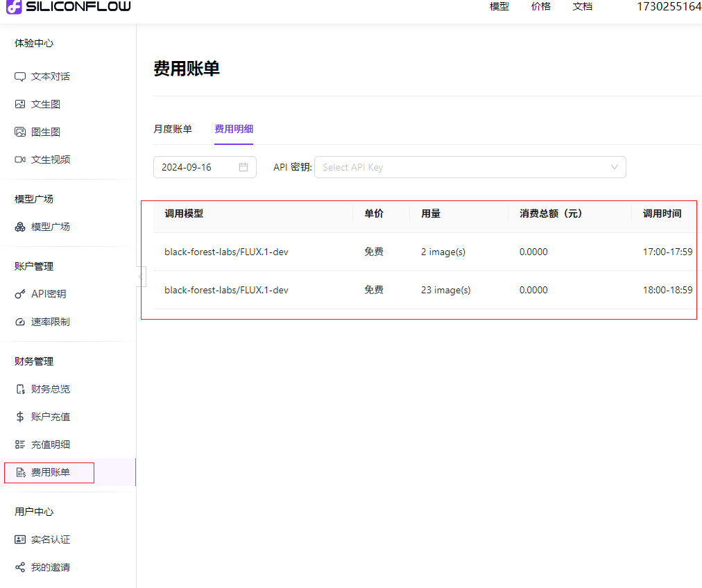Open the calendar icon in date field

click(243, 167)
